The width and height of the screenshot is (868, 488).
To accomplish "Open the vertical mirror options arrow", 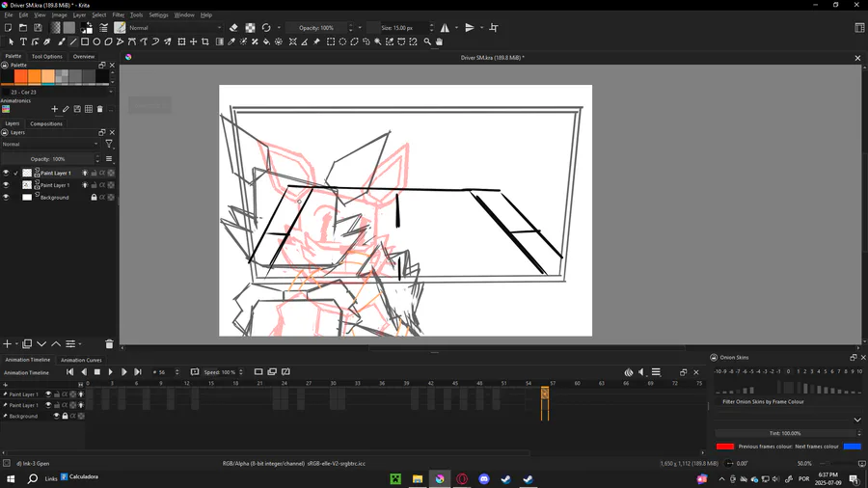I will [x=481, y=28].
